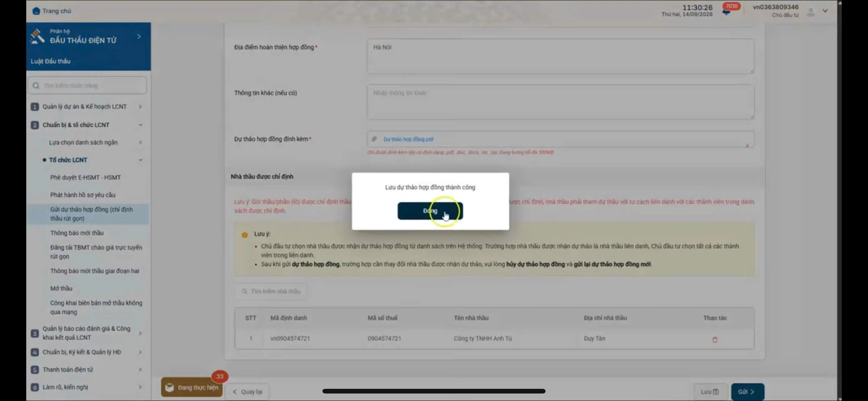868x401 pixels.
Task: Open Phát hành hồ sơ yêu cầu
Action: click(x=82, y=195)
